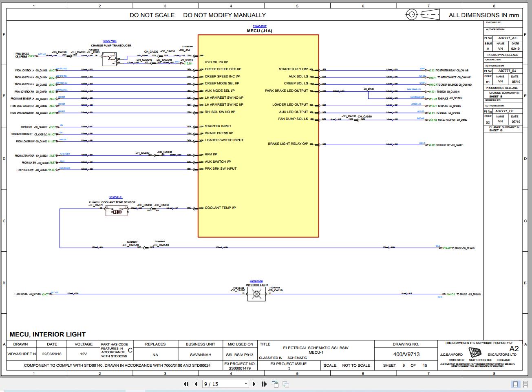
Task: Jump to the last page
Action: point(264,384)
